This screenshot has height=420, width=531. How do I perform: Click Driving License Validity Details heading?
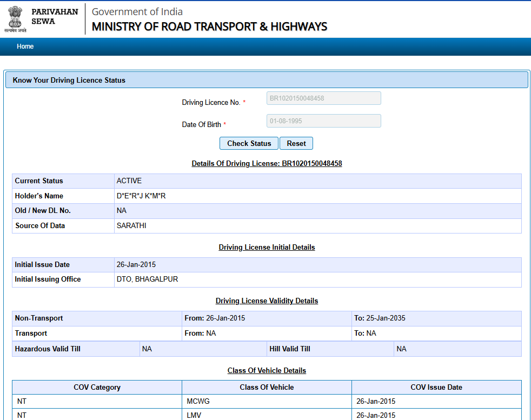pyautogui.click(x=267, y=301)
